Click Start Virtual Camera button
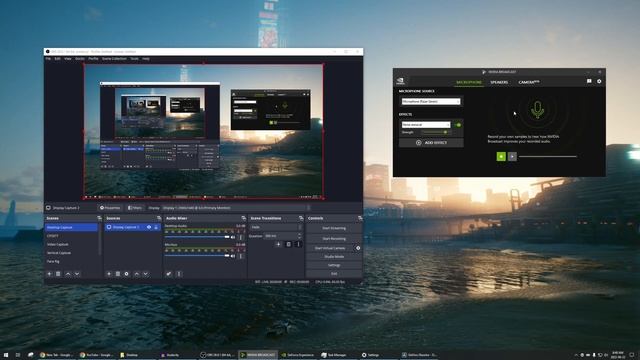The width and height of the screenshot is (640, 360). pyautogui.click(x=330, y=248)
